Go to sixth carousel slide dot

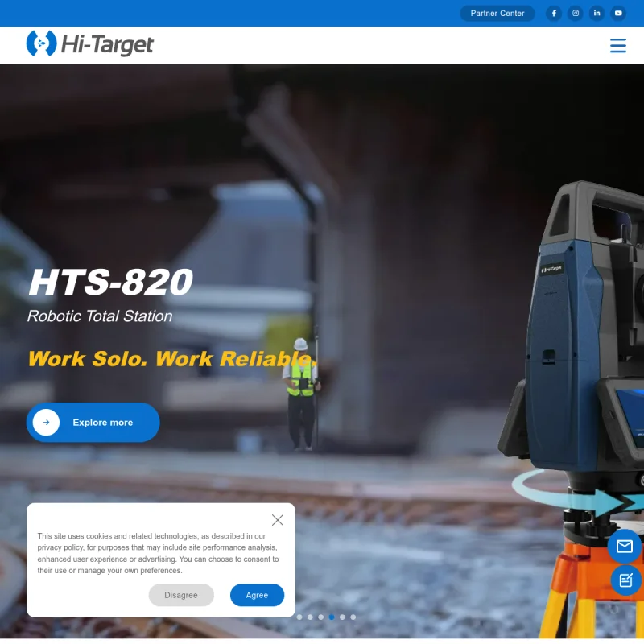353,617
